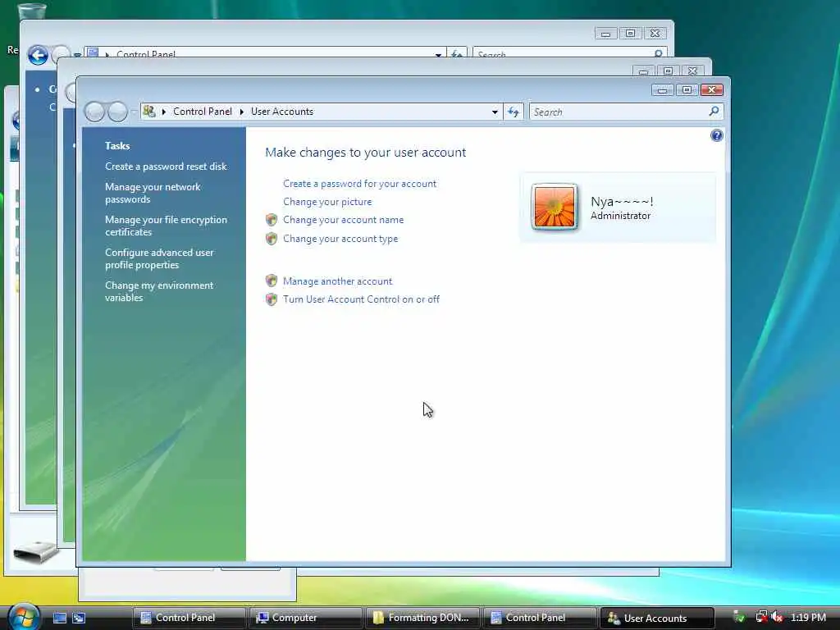Expand the root arrow before Control Panel breadcrumb
This screenshot has height=630, width=840.
[x=164, y=112]
